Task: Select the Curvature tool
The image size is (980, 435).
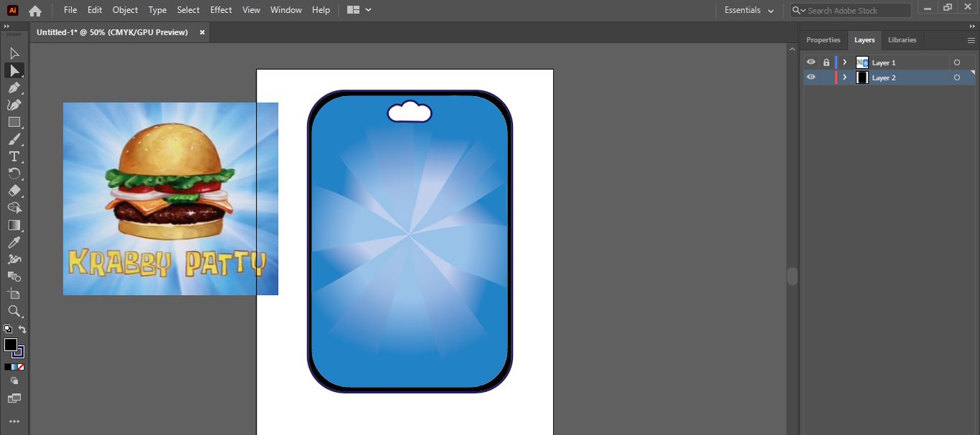Action: [14, 105]
